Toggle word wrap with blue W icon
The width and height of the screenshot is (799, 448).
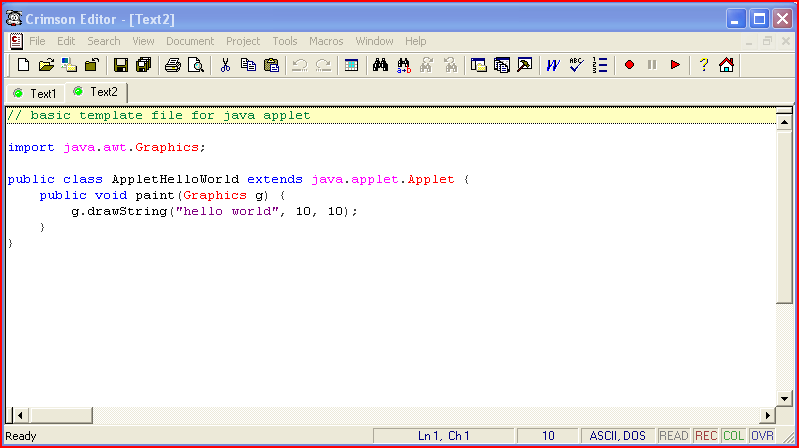pos(553,65)
